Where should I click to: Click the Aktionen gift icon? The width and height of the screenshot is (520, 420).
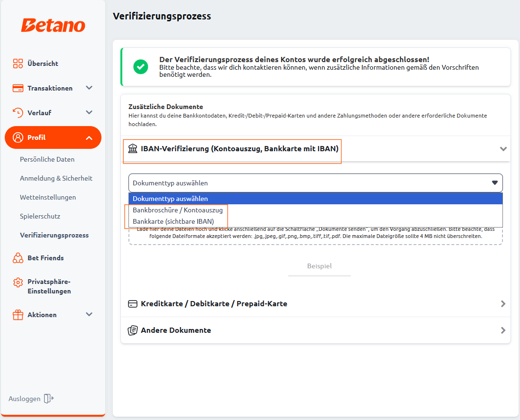[18, 315]
